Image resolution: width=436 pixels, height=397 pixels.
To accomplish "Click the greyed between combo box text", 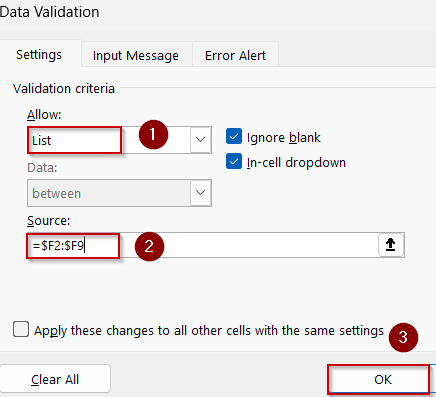I will click(57, 193).
